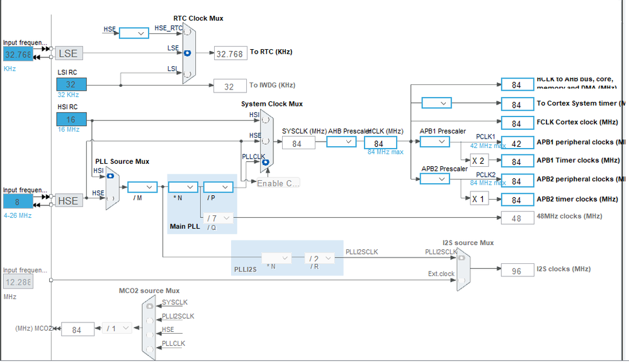Select Ext.clock on I2S source Mux
629x364 pixels.
(x=462, y=280)
